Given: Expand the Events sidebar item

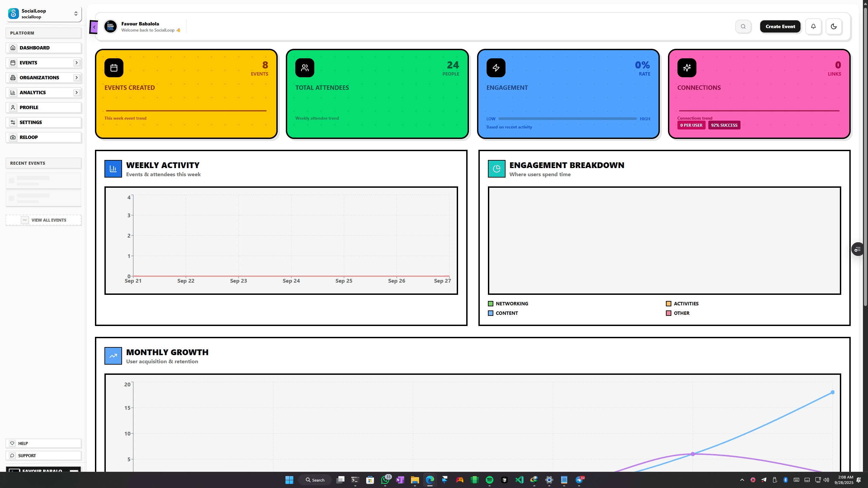Looking at the screenshot, I should click(76, 63).
